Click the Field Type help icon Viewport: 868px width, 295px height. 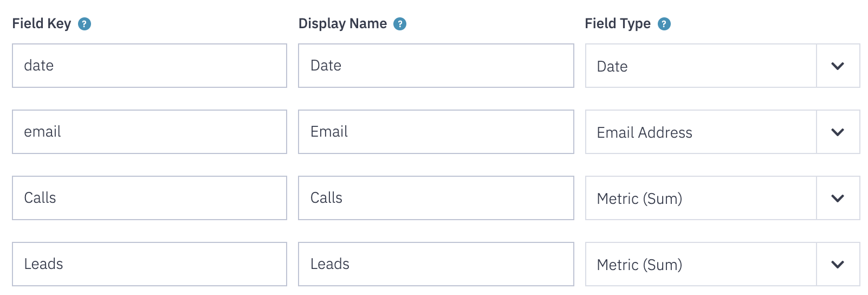click(x=664, y=24)
